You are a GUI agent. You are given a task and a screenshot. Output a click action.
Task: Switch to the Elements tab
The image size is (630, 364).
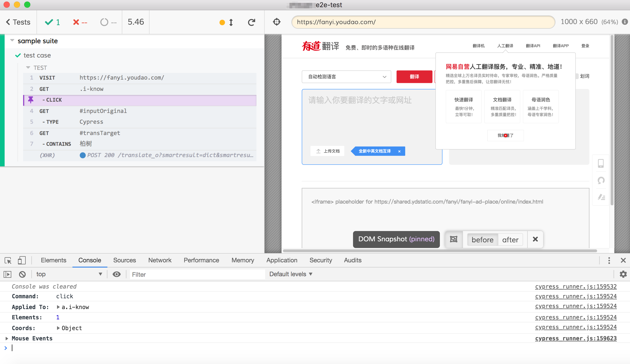point(53,260)
